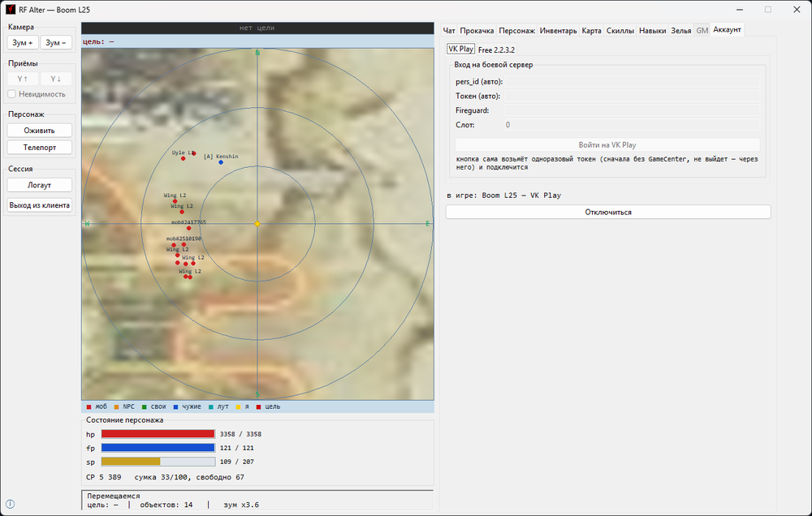This screenshot has width=812, height=516.
Task: Click the Зум + camera button
Action: [x=23, y=42]
